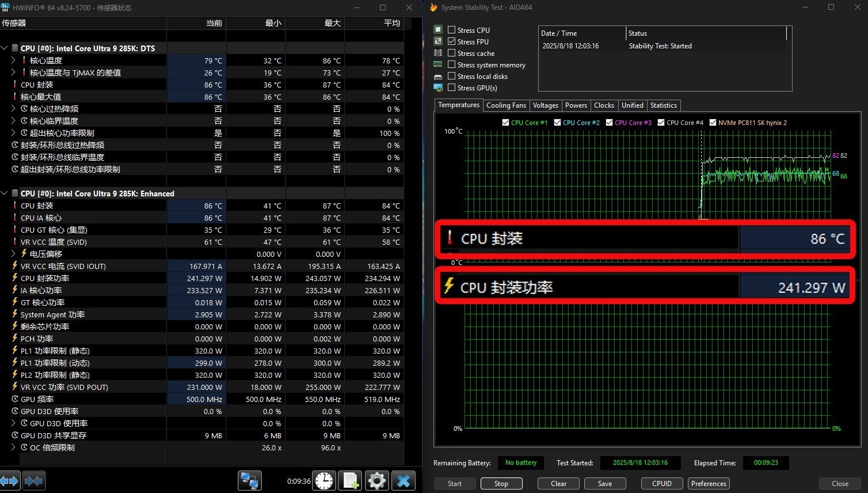Uncheck CPU Core #1 in the graph legend

505,122
